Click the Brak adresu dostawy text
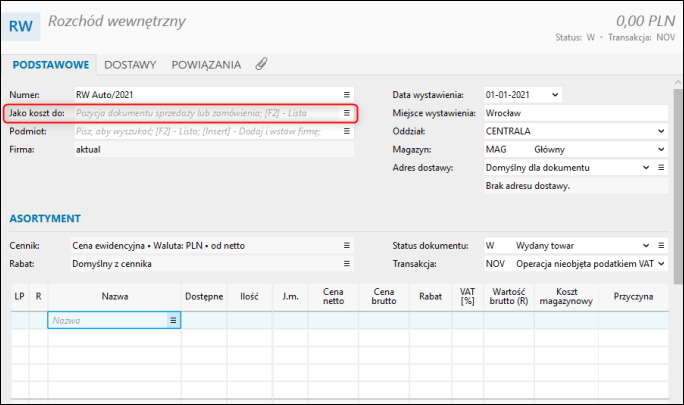684x405 pixels. coord(527,186)
